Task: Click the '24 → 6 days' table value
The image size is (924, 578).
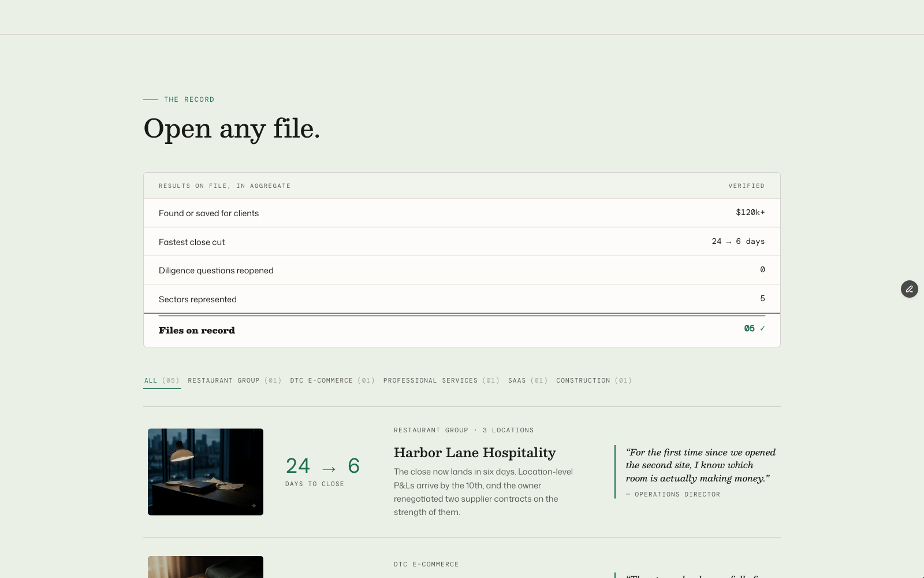Action: point(738,241)
